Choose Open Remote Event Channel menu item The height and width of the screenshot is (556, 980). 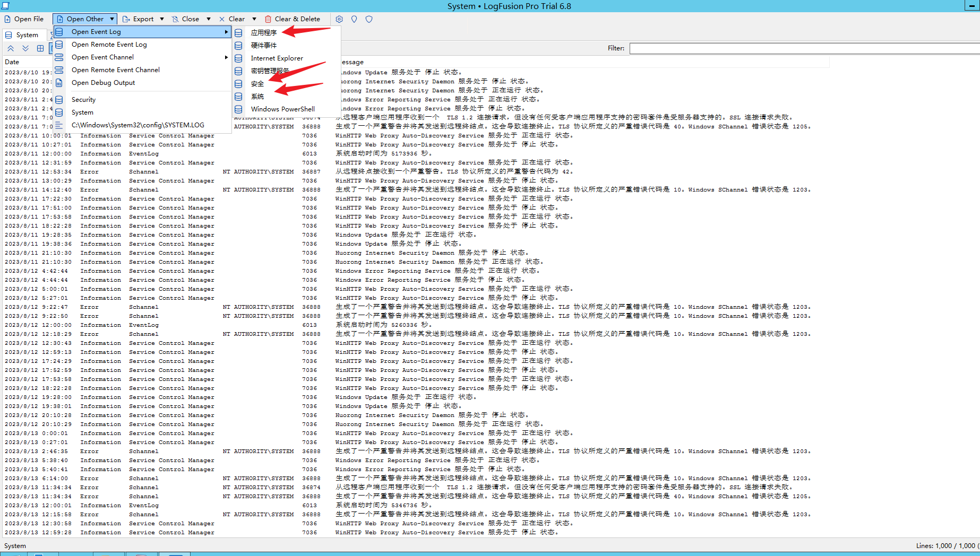coord(116,69)
